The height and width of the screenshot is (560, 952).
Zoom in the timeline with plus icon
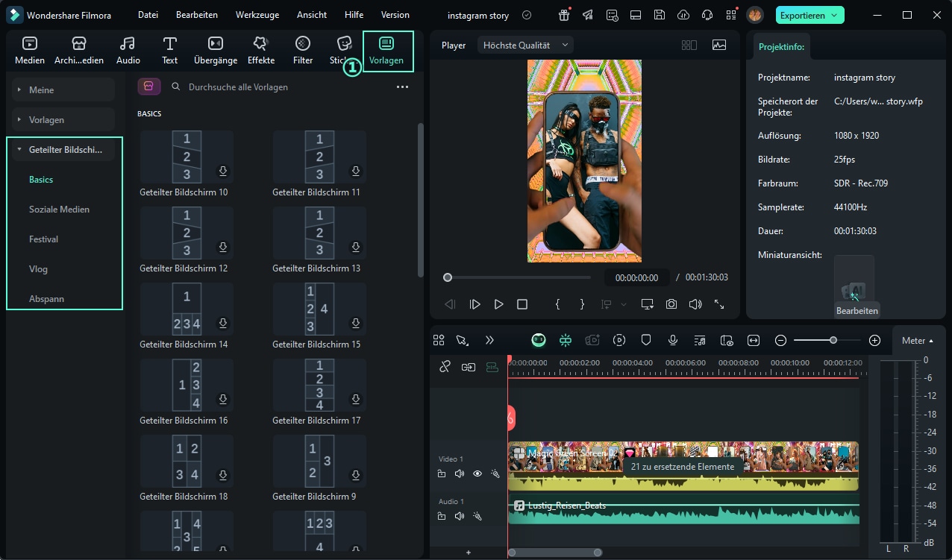click(x=875, y=340)
